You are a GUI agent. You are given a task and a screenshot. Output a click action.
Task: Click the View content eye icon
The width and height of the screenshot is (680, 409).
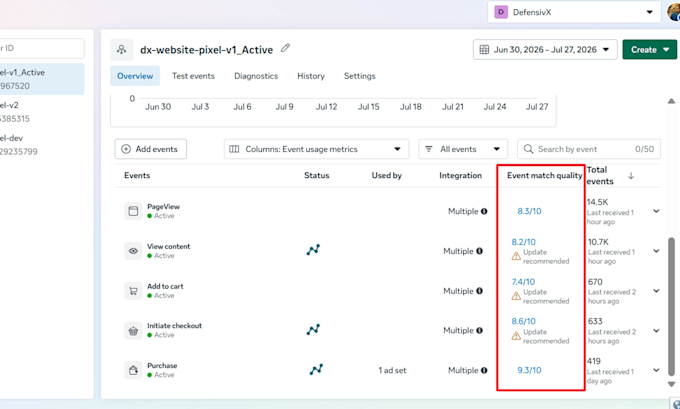pos(133,251)
